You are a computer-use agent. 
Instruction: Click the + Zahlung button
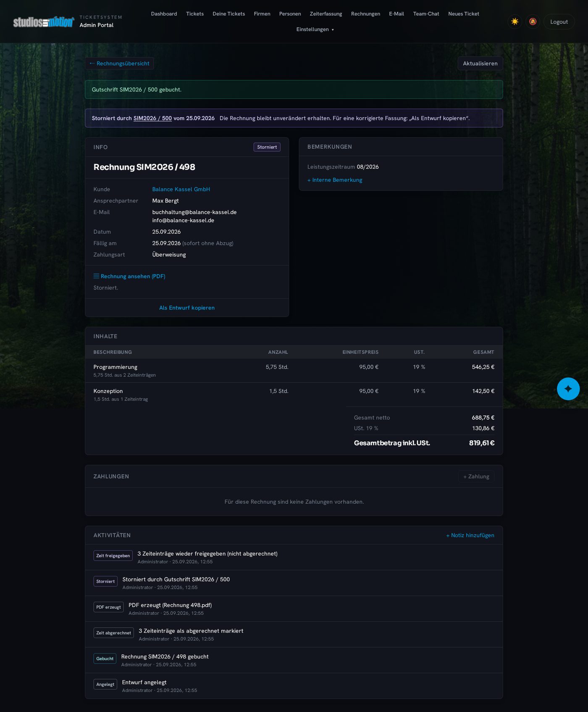(476, 476)
